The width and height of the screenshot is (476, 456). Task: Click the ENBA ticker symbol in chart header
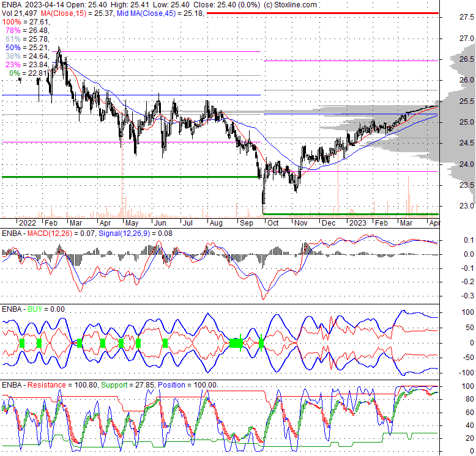[12, 5]
